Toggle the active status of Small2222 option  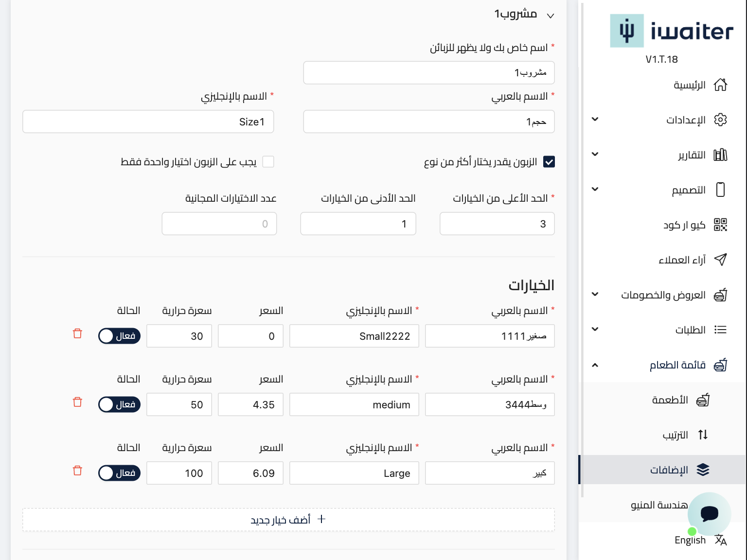119,336
